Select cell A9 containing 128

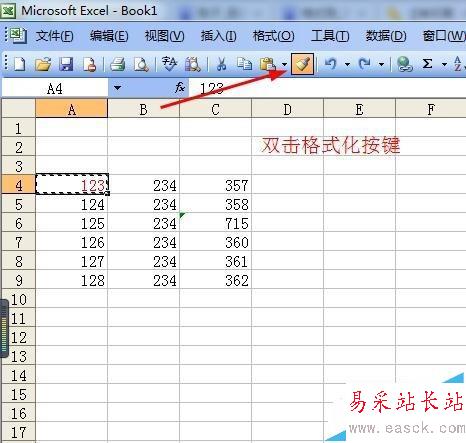(x=72, y=280)
